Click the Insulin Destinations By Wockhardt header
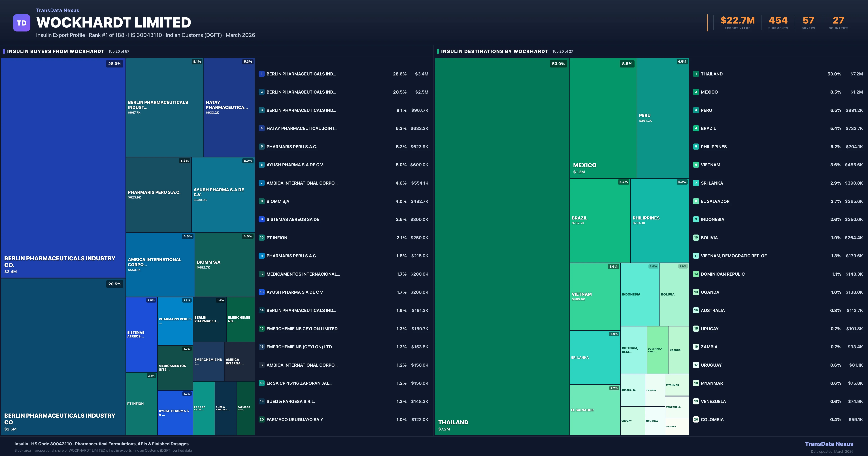This screenshot has width=868, height=456. (494, 51)
